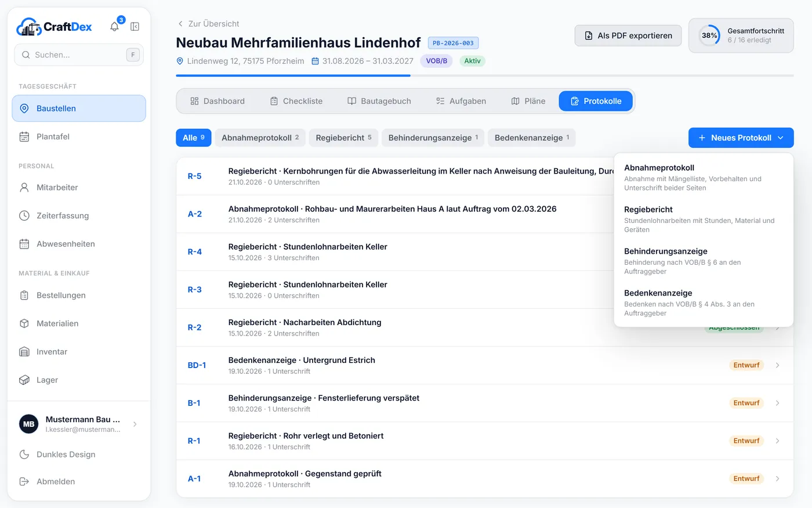Filter list by Abnahmeprotokoll chip
The image size is (812, 508).
tap(260, 138)
